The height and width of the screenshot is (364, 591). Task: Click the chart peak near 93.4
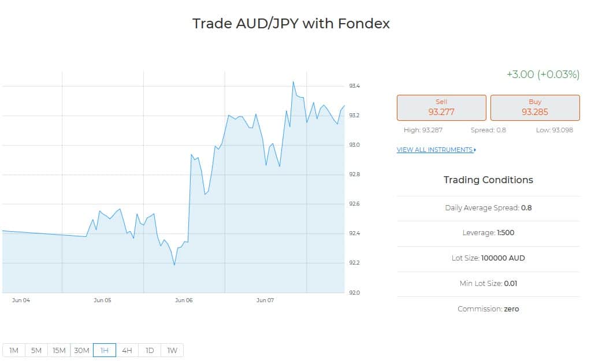293,82
